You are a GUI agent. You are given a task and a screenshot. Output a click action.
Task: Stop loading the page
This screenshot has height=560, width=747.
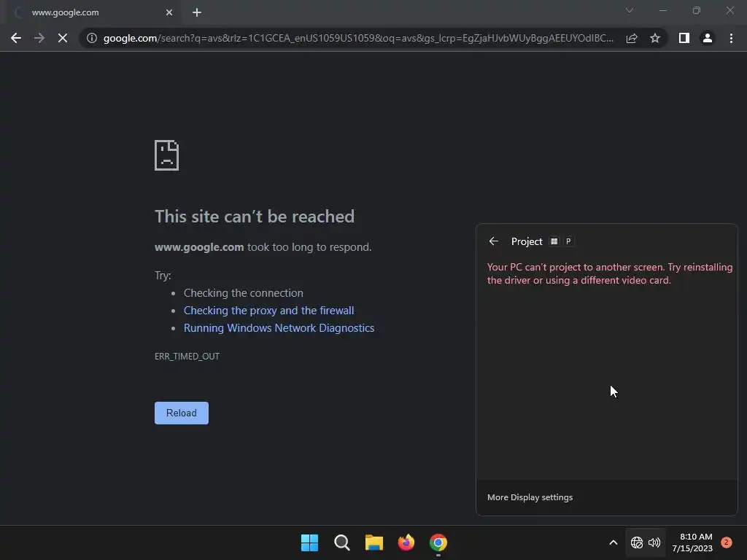click(63, 38)
